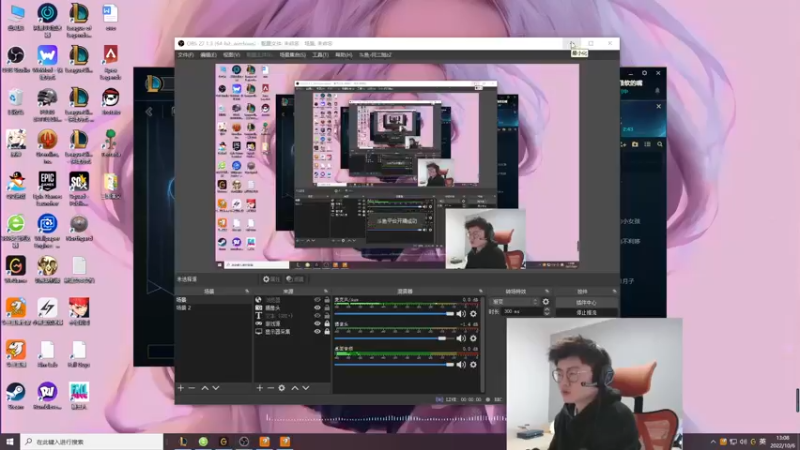The image size is (800, 450).
Task: Pop out the Scenes dock panel
Action: click(x=247, y=291)
